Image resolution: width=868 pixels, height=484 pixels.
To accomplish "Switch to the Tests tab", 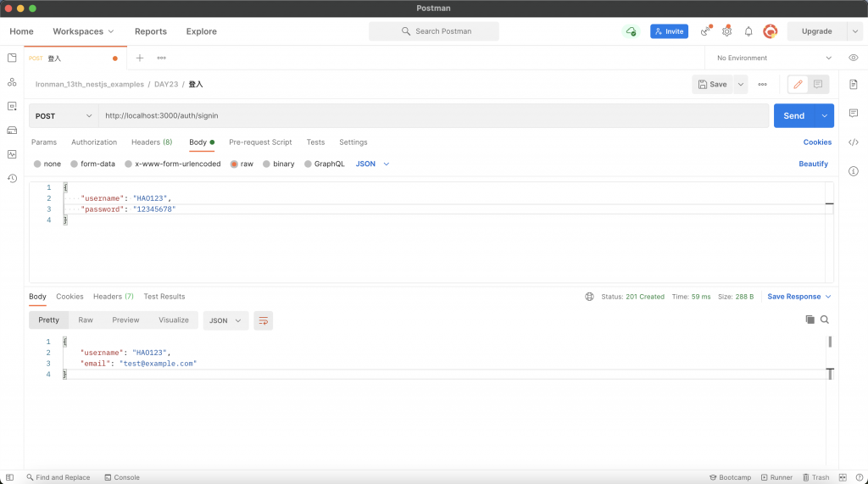I will click(315, 142).
